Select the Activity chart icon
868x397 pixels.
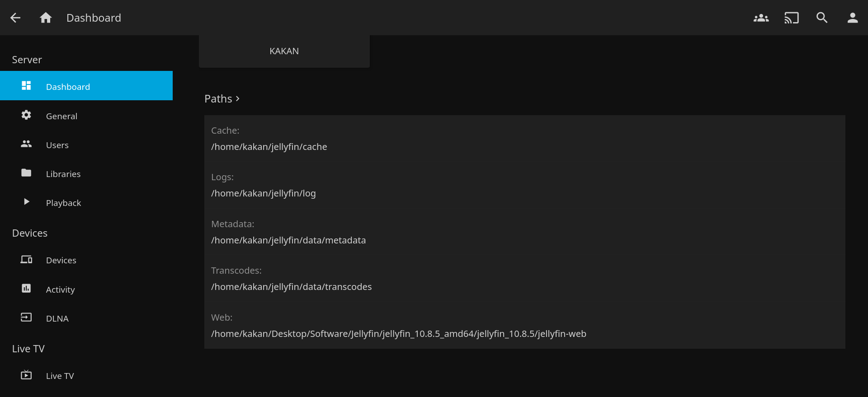pos(26,289)
